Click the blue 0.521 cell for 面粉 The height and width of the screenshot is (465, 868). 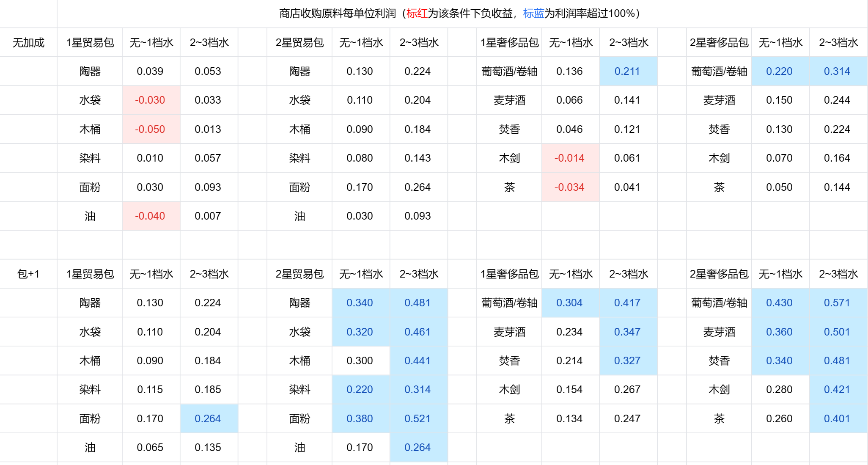pyautogui.click(x=418, y=419)
